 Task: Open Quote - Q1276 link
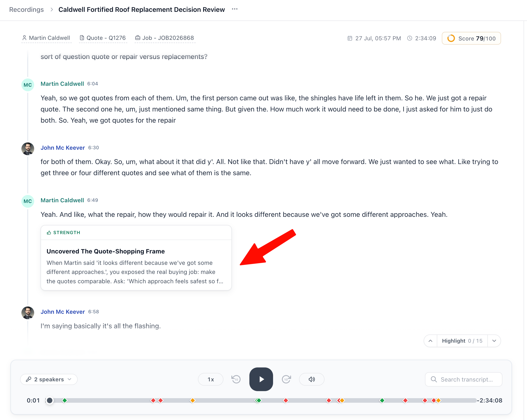[x=103, y=38]
